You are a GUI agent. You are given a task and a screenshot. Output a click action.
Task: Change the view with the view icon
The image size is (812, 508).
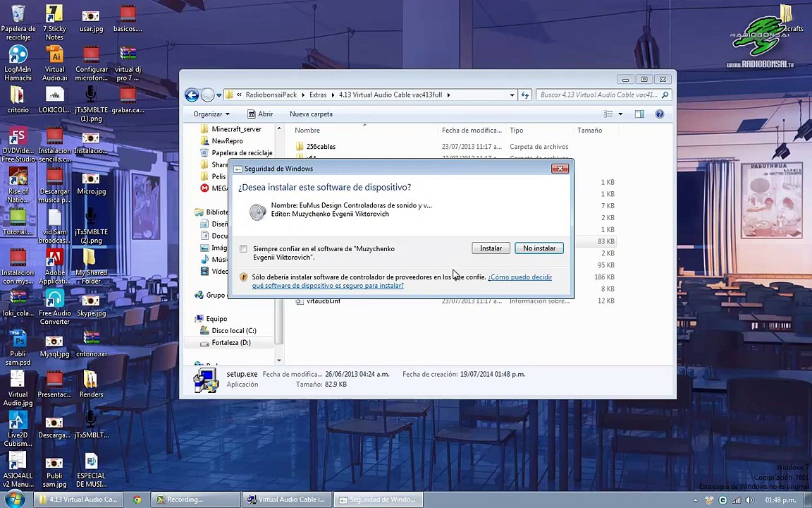pos(608,114)
